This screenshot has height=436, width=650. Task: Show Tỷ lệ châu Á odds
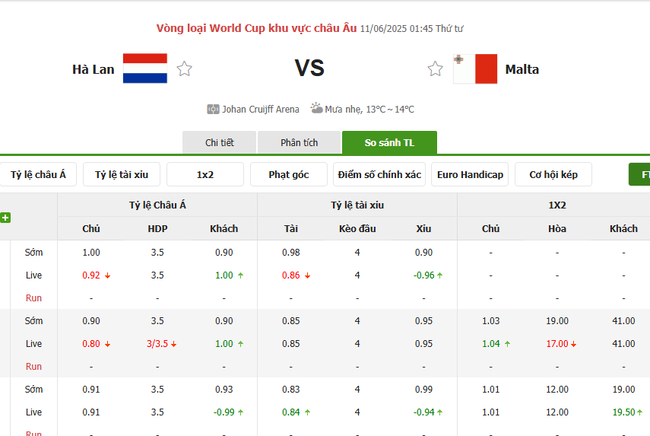tap(38, 175)
